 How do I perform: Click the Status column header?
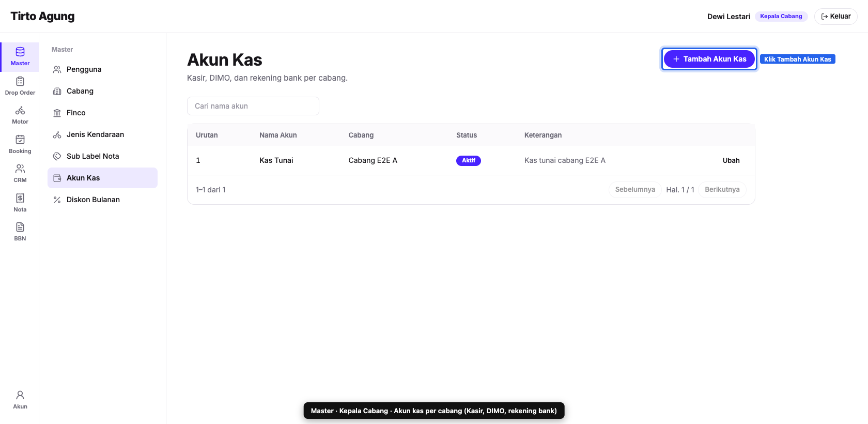(x=467, y=135)
